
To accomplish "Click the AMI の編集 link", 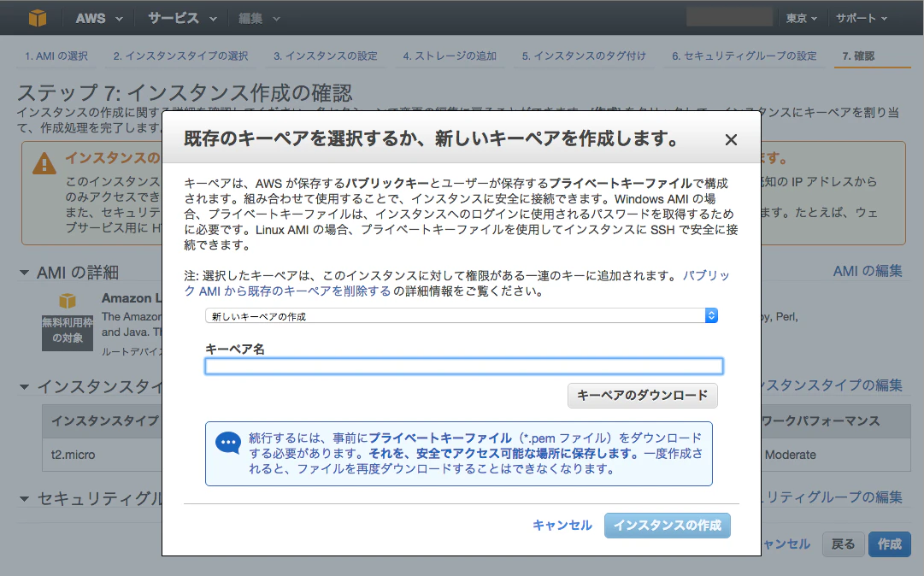I will click(x=868, y=271).
